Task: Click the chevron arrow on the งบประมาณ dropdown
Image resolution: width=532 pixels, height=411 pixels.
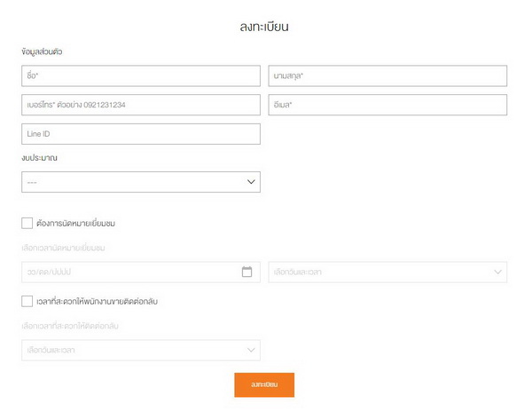Action: [250, 182]
